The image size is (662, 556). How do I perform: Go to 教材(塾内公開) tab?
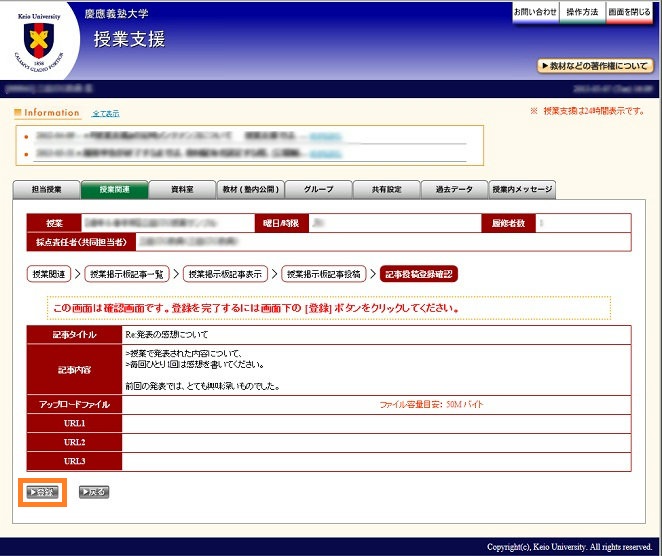coord(250,189)
